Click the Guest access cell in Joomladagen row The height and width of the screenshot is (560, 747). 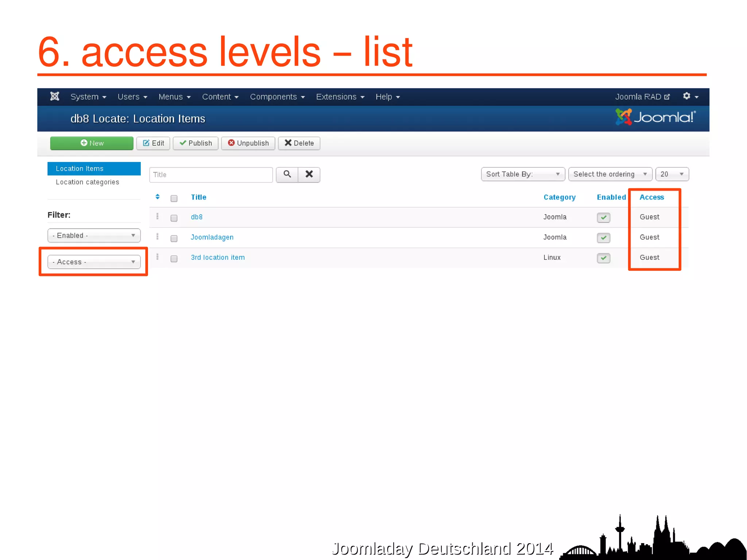coord(650,237)
